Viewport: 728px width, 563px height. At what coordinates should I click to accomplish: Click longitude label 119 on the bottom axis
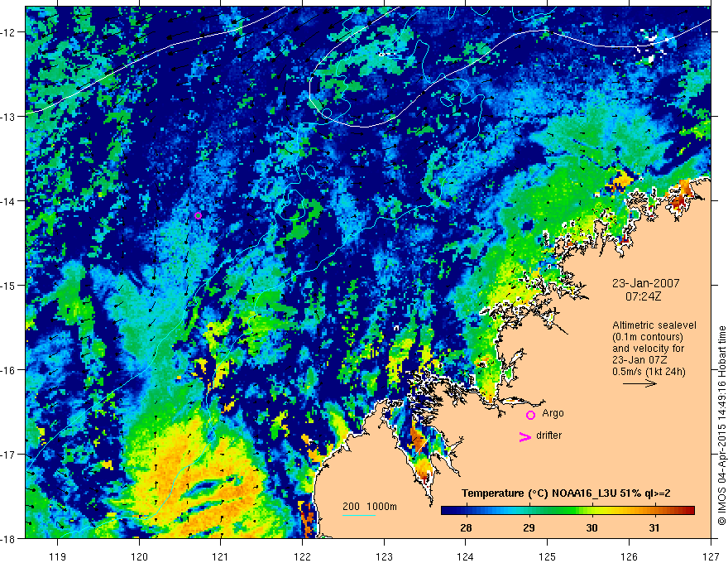pyautogui.click(x=57, y=556)
